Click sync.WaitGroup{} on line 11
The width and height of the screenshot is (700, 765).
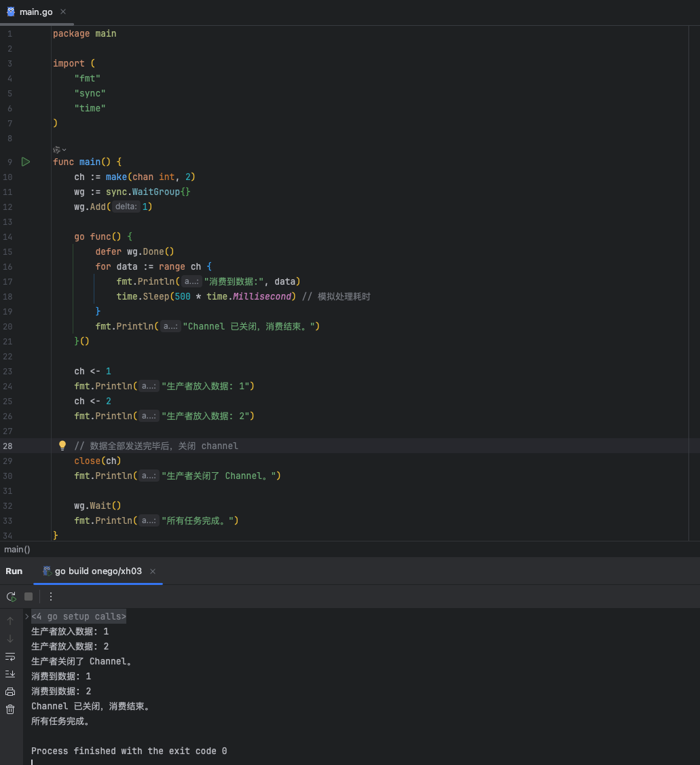[148, 192]
